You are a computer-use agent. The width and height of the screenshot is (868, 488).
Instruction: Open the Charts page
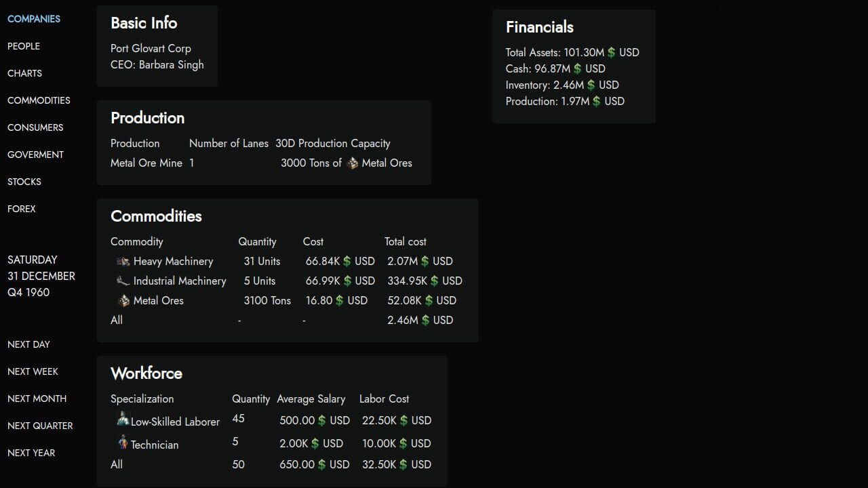(x=24, y=73)
